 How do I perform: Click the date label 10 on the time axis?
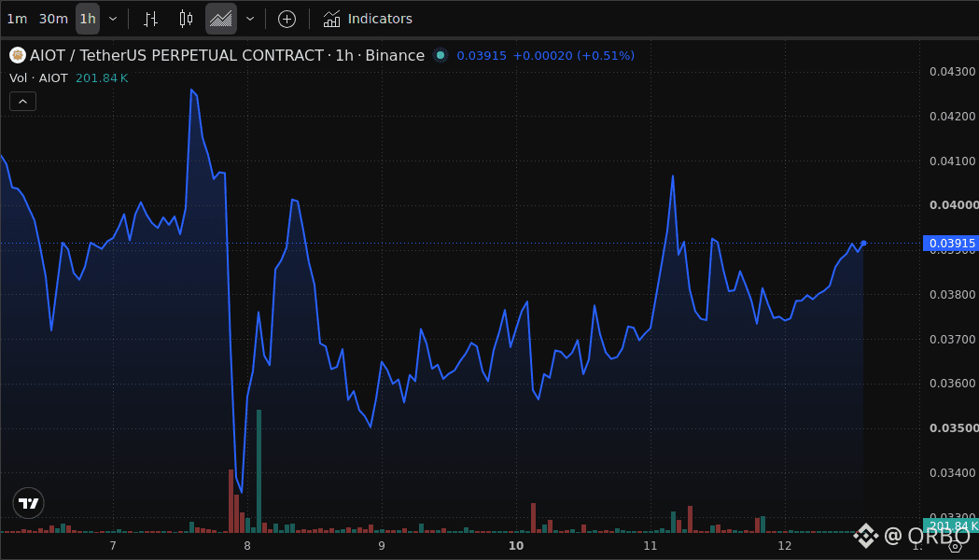(x=516, y=546)
